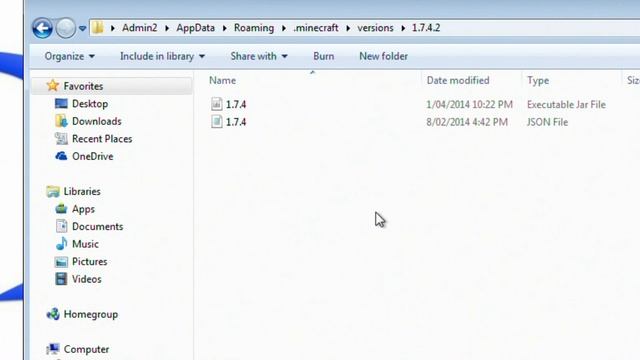The height and width of the screenshot is (360, 640).
Task: Expand the arrow after versions breadcrumb
Action: click(403, 28)
